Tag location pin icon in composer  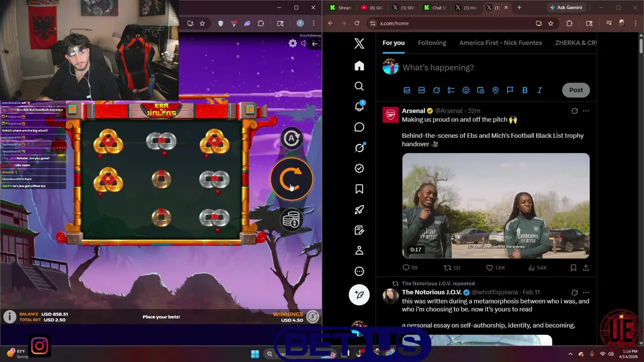coord(496,90)
